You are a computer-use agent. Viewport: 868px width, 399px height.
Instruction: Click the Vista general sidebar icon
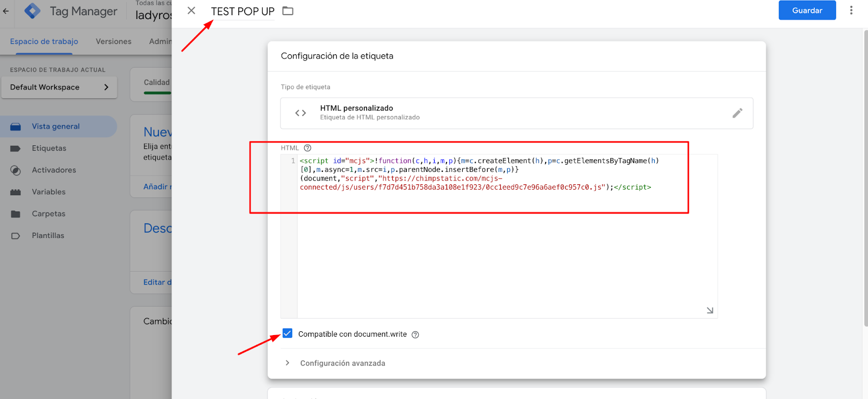16,126
